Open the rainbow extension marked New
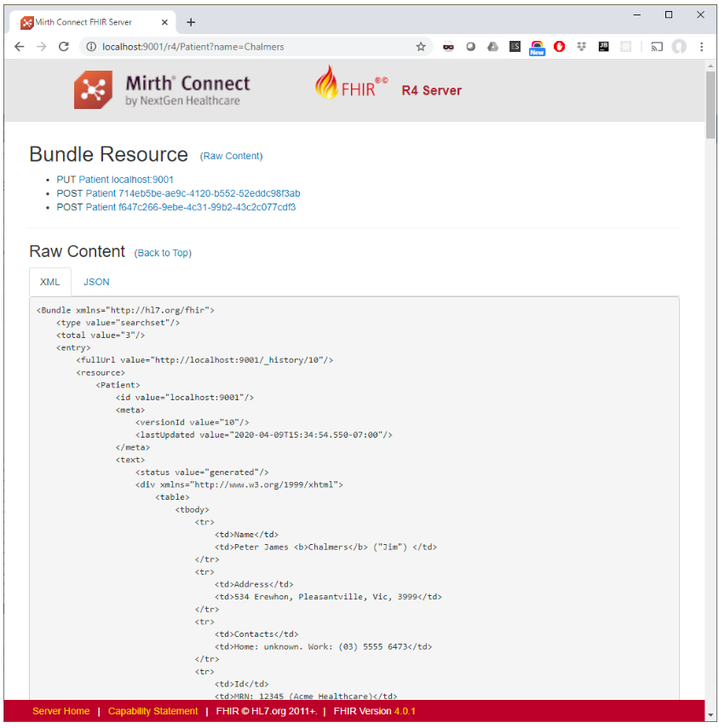Screen dimensions: 719x728 (x=537, y=48)
